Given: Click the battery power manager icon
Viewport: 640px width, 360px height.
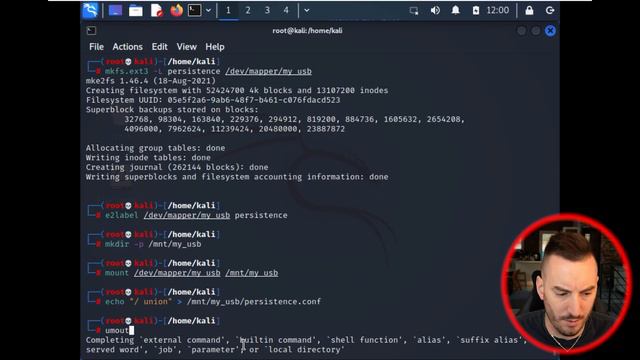Looking at the screenshot, I should coord(476,10).
